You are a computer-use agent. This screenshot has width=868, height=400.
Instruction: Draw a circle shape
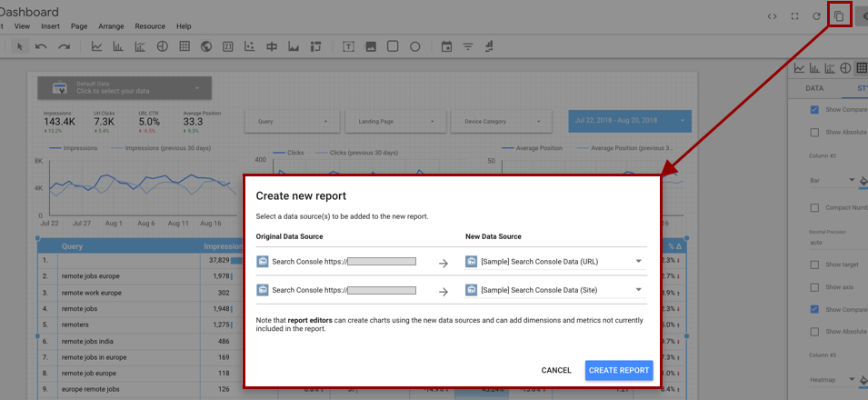tap(415, 46)
